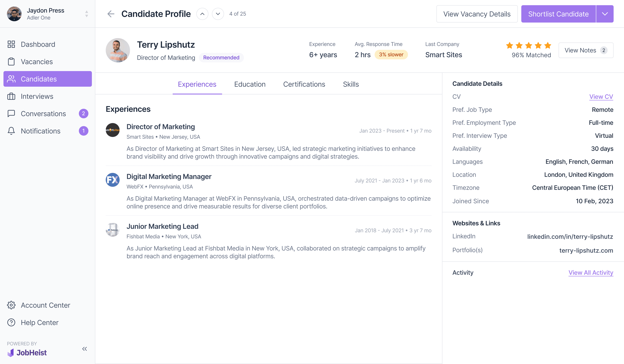Expand the Shortlist Candidate dropdown arrow
Image resolution: width=624 pixels, height=364 pixels.
(605, 14)
